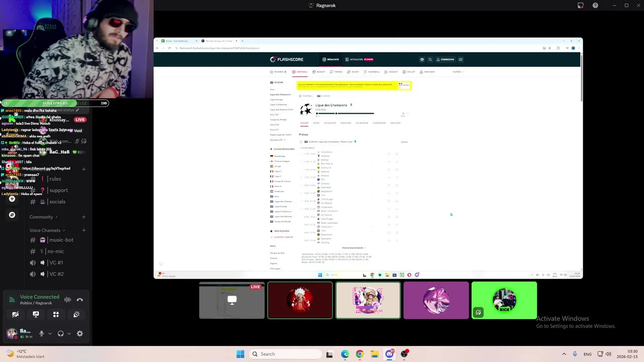Click Discord inbox icon in title bar
This screenshot has width=644, height=362.
click(x=581, y=6)
